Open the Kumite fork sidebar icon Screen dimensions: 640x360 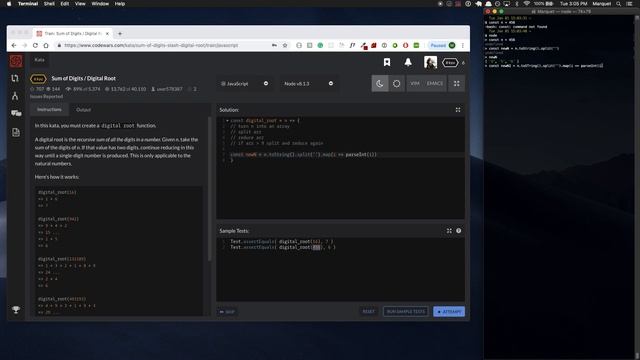[15, 96]
